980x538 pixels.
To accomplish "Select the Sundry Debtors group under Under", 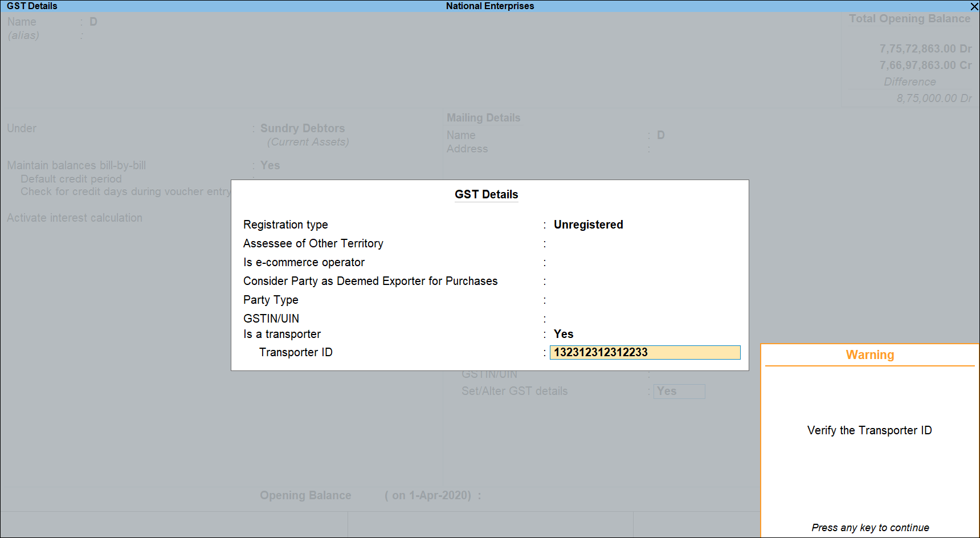I will click(303, 128).
